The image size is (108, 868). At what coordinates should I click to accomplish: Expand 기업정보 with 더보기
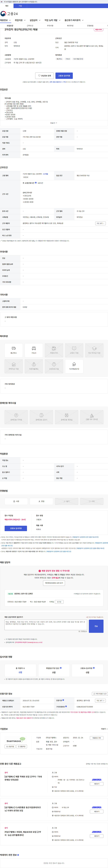(x=104, y=729)
